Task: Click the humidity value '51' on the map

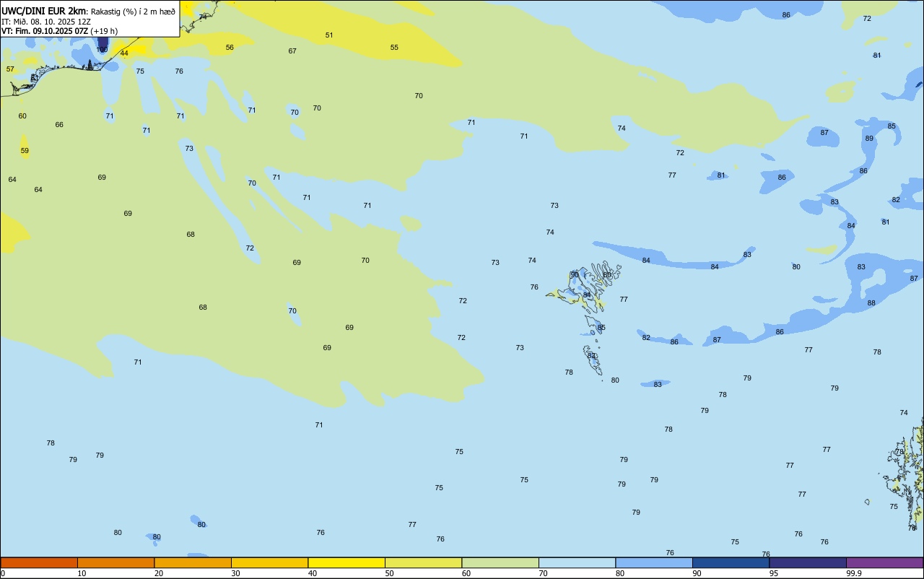Action: [x=329, y=35]
